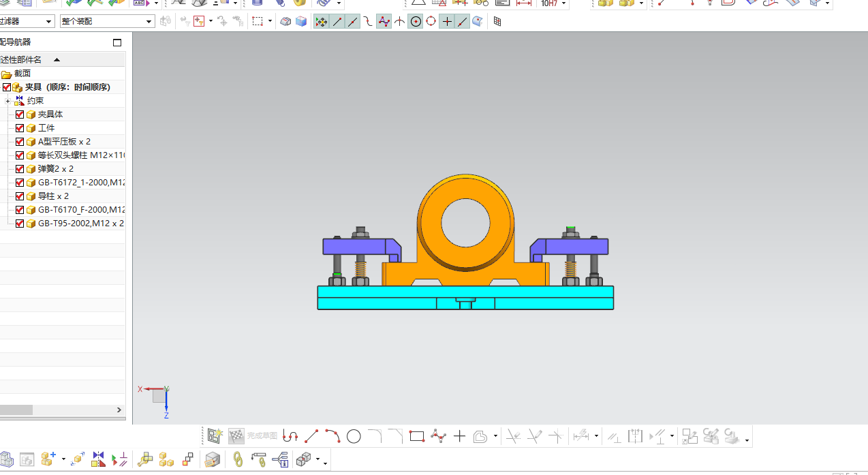
Task: Click the Profile sketch tool
Action: (291, 436)
